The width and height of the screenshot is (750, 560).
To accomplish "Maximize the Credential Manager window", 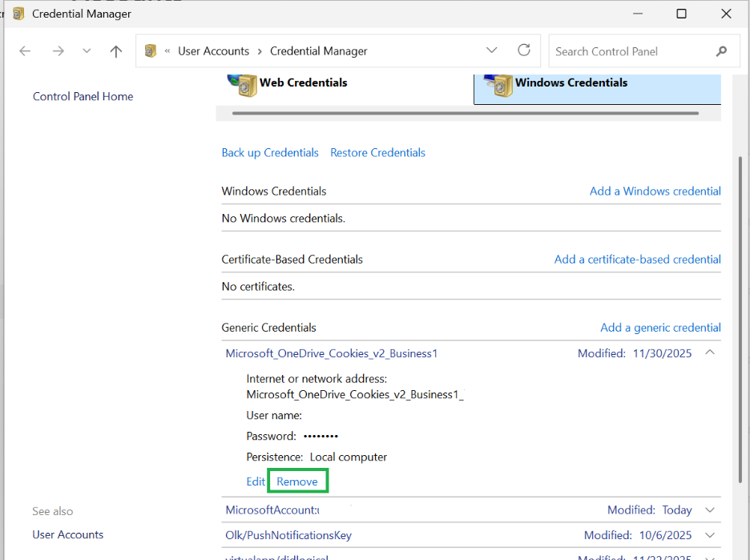I will (x=681, y=14).
